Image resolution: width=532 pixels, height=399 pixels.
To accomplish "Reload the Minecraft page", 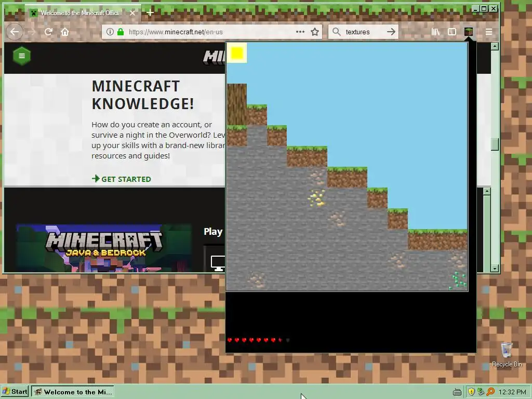I will click(x=48, y=32).
